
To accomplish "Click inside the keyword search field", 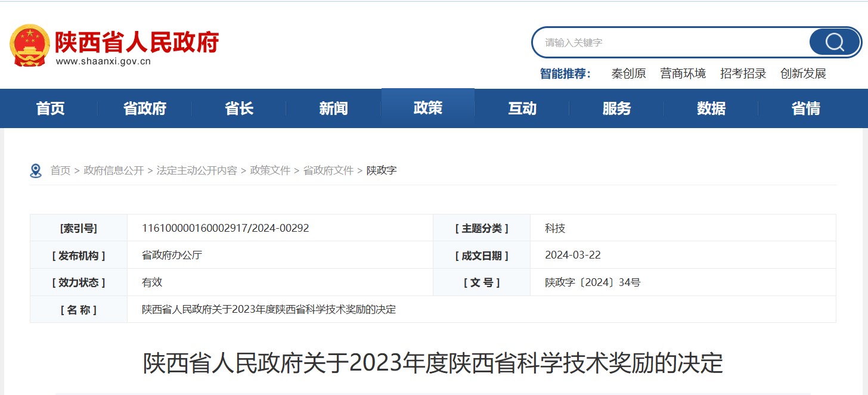I will (656, 42).
